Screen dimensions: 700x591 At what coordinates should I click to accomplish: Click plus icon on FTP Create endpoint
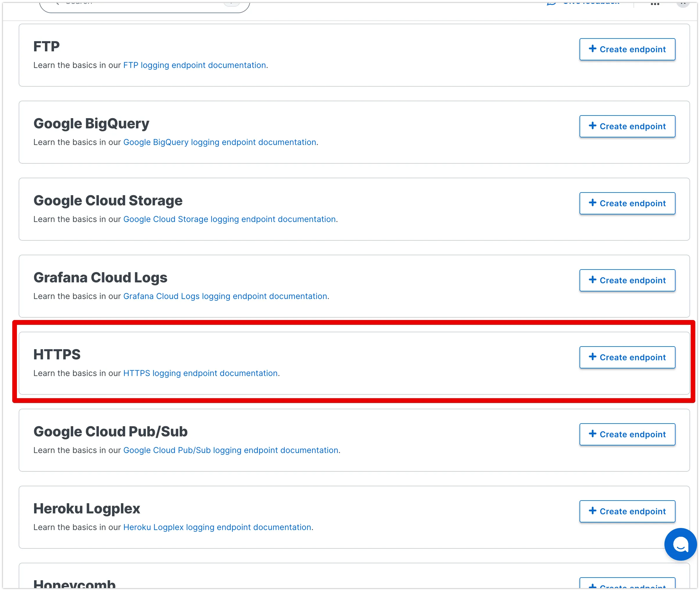[592, 49]
